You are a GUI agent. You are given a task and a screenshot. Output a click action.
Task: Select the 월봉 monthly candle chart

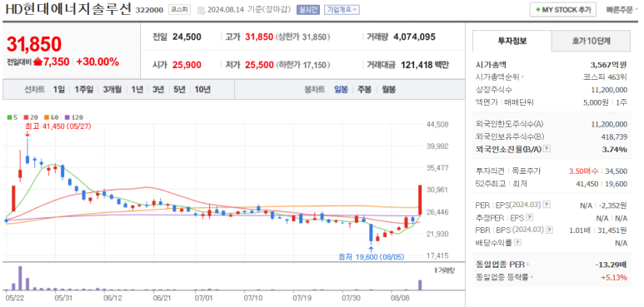coord(388,89)
